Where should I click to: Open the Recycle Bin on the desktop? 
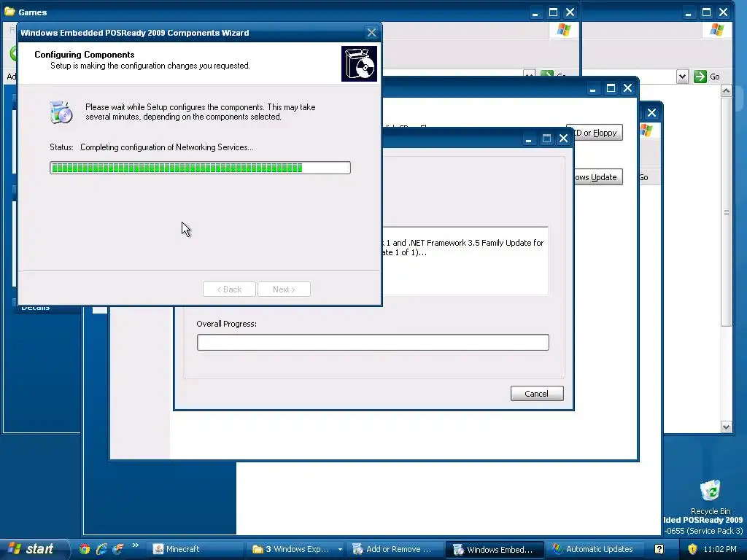[710, 497]
